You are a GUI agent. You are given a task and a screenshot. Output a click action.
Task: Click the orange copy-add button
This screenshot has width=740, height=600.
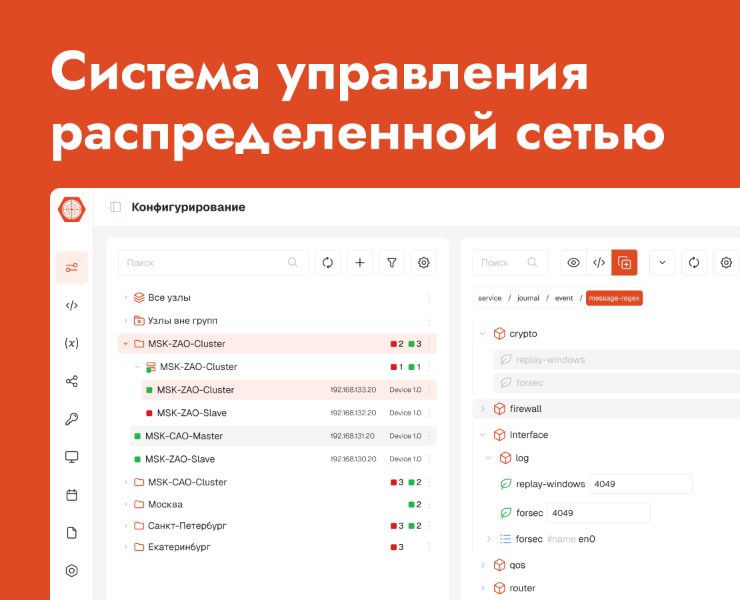coord(624,262)
